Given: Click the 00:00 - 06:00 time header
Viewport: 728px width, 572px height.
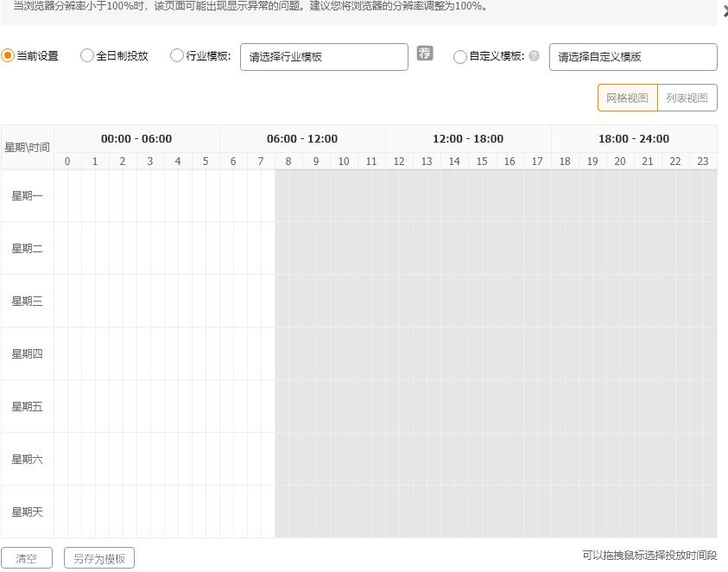Looking at the screenshot, I should pos(136,138).
